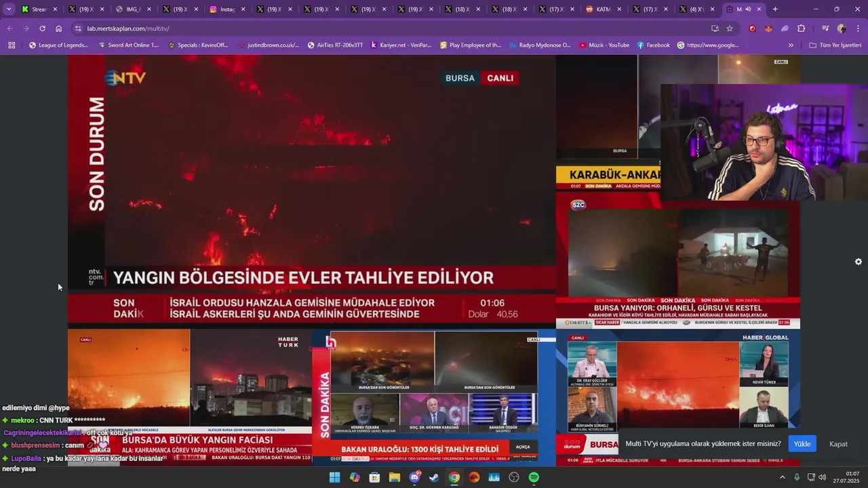Go to the browser home icon

(59, 28)
